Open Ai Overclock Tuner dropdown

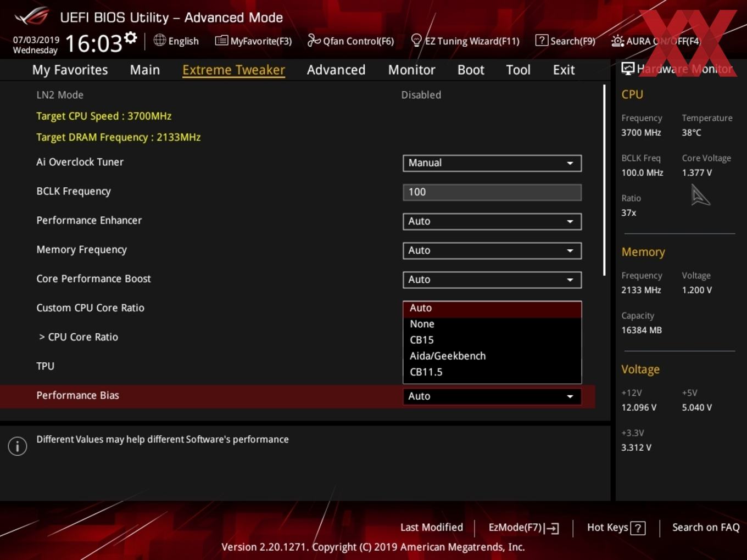[492, 163]
